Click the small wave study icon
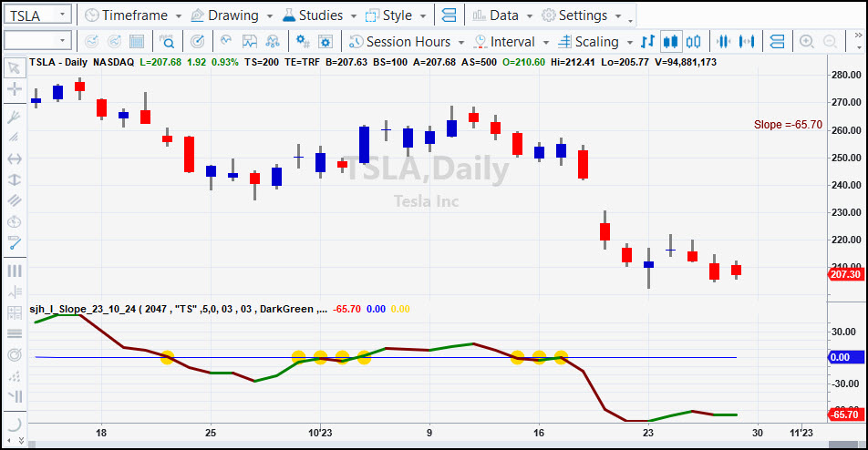This screenshot has width=868, height=450. (x=226, y=41)
